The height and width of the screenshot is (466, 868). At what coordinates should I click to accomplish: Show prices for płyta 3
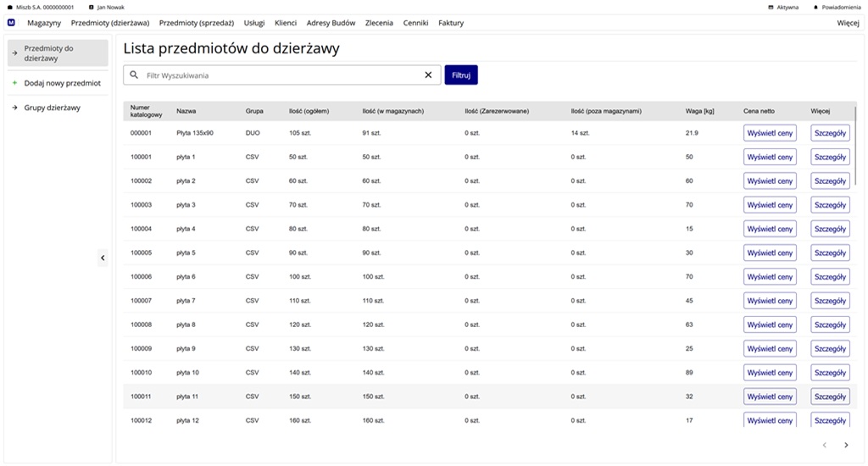click(x=770, y=205)
